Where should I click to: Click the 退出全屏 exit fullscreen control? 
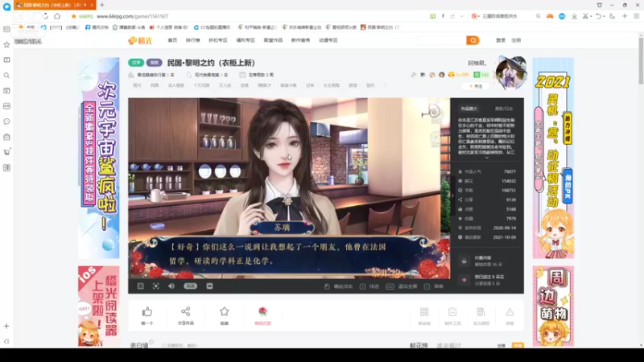pyautogui.click(x=402, y=286)
